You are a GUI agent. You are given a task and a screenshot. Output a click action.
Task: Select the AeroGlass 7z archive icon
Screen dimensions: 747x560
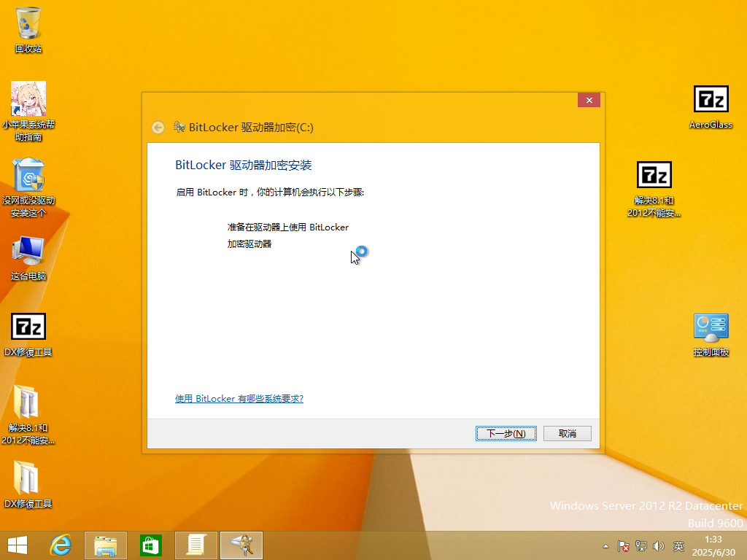point(711,107)
